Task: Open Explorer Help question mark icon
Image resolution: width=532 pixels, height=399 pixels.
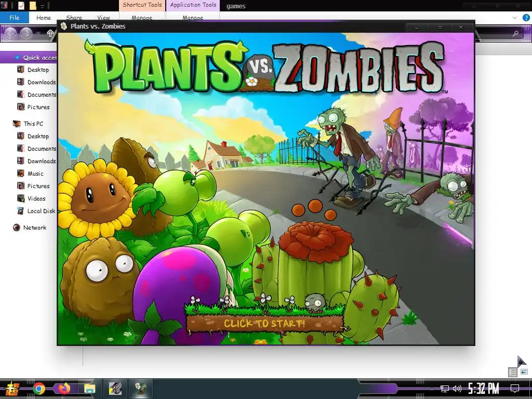Action: (x=526, y=18)
